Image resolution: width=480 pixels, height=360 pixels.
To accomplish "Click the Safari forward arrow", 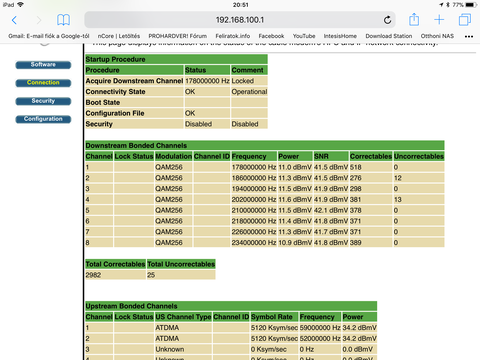I will click(x=39, y=20).
